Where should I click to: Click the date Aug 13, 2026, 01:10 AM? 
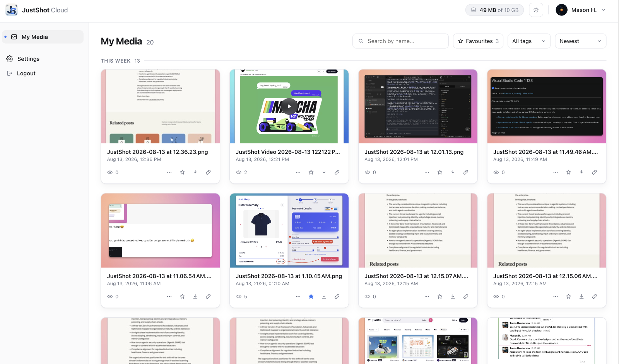(263, 283)
